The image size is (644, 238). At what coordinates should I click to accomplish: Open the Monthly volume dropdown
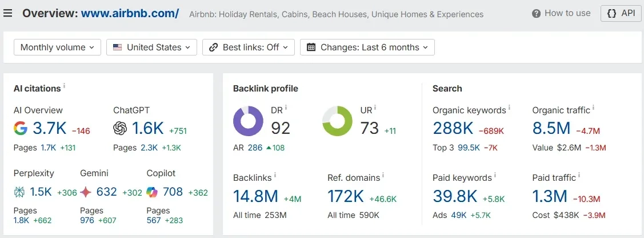57,47
